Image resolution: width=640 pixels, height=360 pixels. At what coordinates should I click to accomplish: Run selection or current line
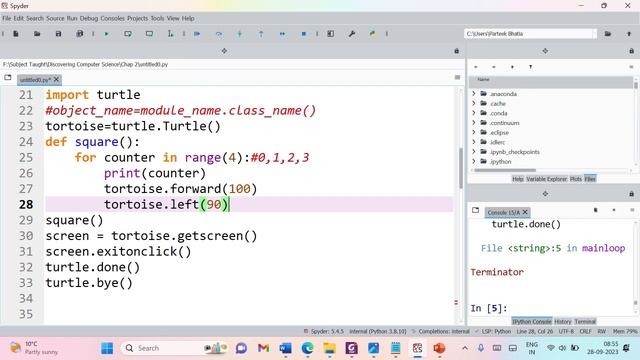coord(170,34)
